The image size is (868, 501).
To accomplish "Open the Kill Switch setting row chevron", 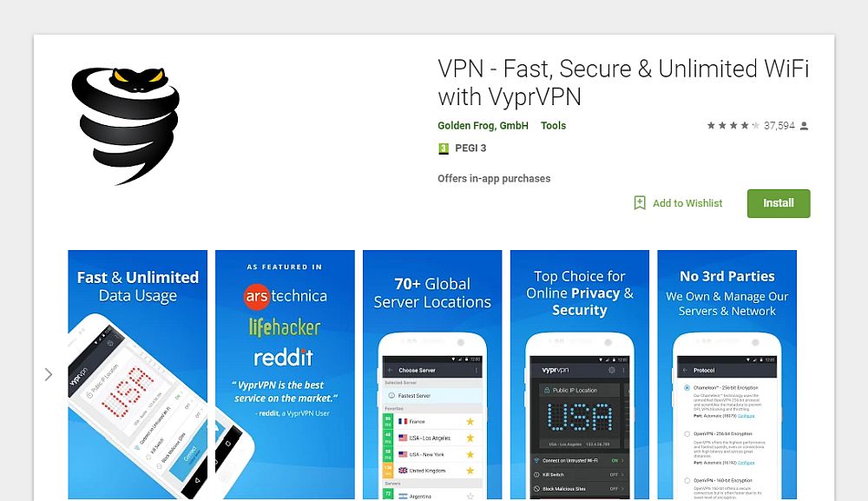I will [622, 474].
